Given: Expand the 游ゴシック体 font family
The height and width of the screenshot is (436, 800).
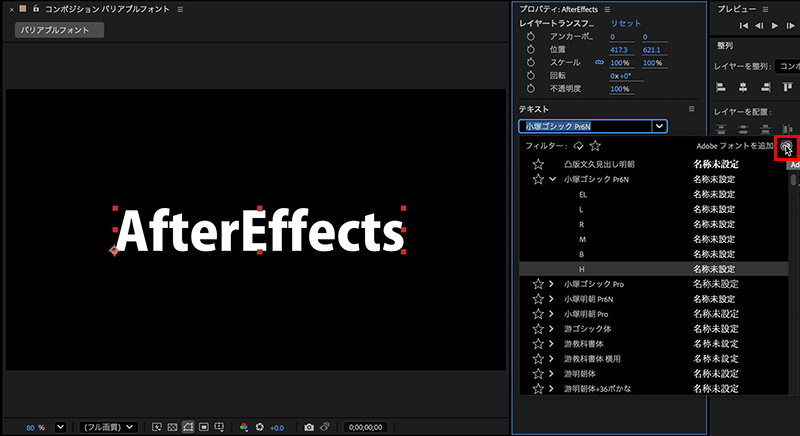Looking at the screenshot, I should pos(552,328).
